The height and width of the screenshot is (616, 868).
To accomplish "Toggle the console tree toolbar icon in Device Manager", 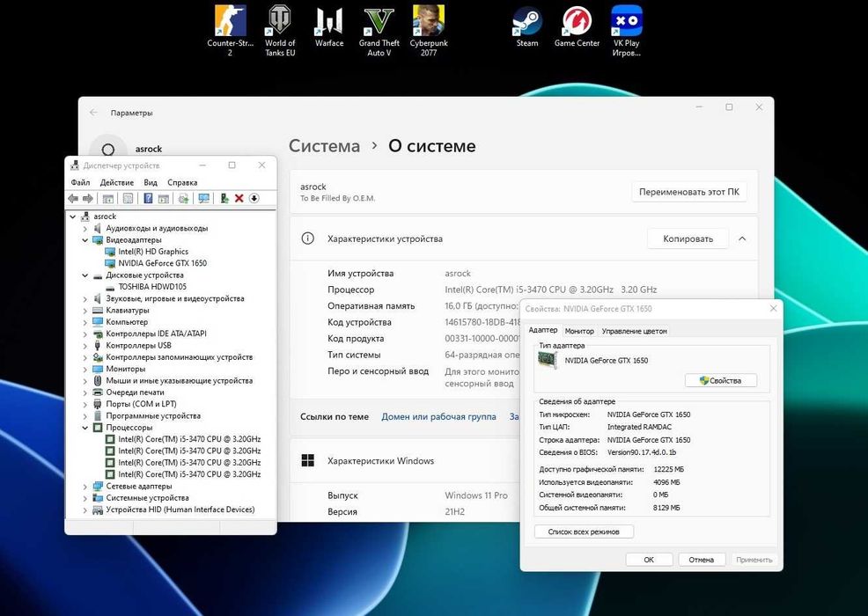I will 108,198.
